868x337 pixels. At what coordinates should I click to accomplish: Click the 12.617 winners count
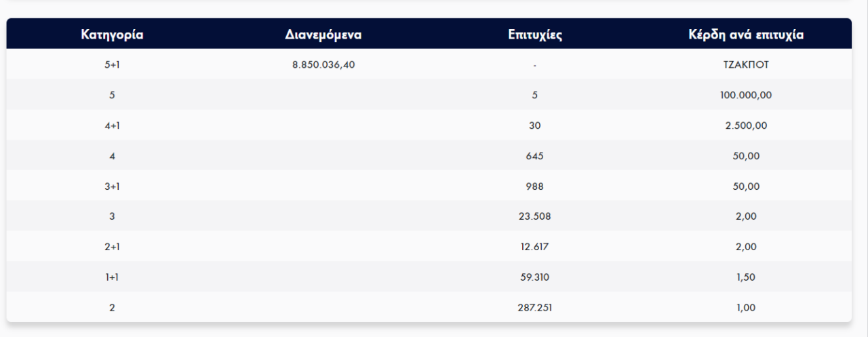[x=534, y=247]
